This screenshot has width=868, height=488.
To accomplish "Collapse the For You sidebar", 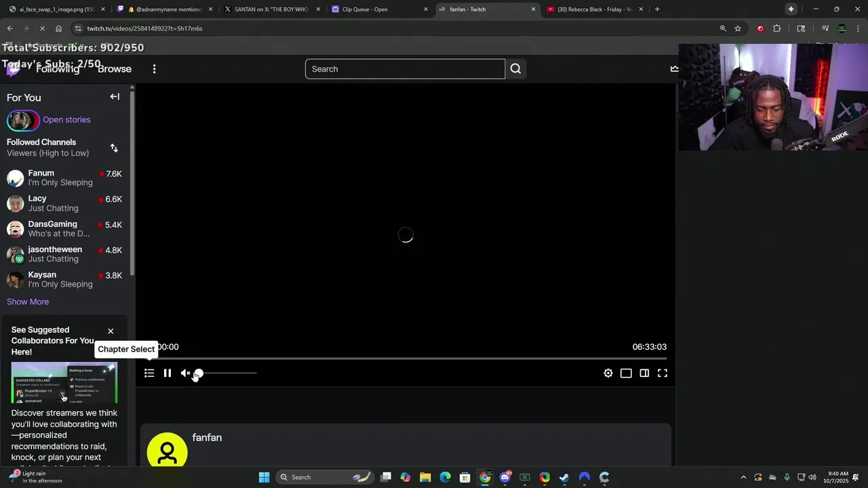I will 115,97.
